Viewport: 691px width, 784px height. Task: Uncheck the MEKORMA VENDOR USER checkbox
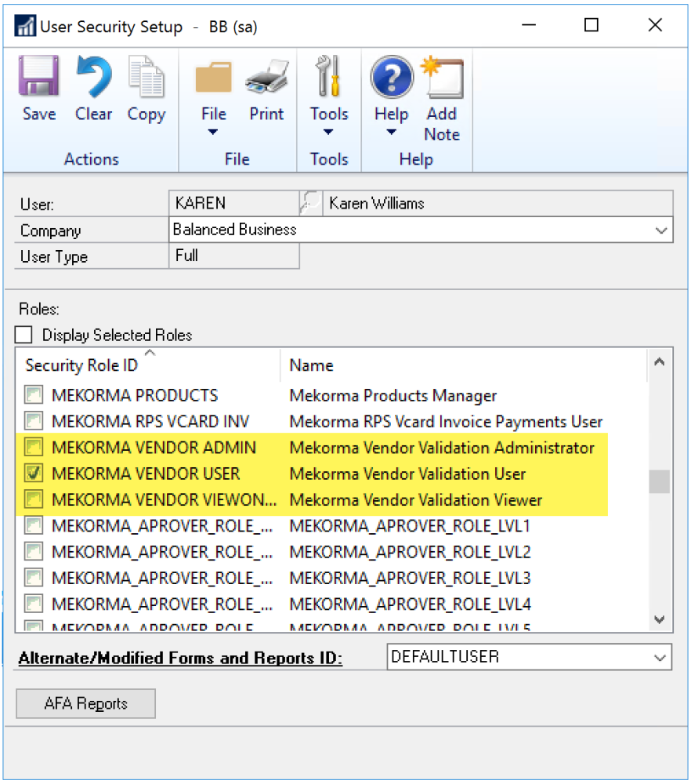click(34, 473)
